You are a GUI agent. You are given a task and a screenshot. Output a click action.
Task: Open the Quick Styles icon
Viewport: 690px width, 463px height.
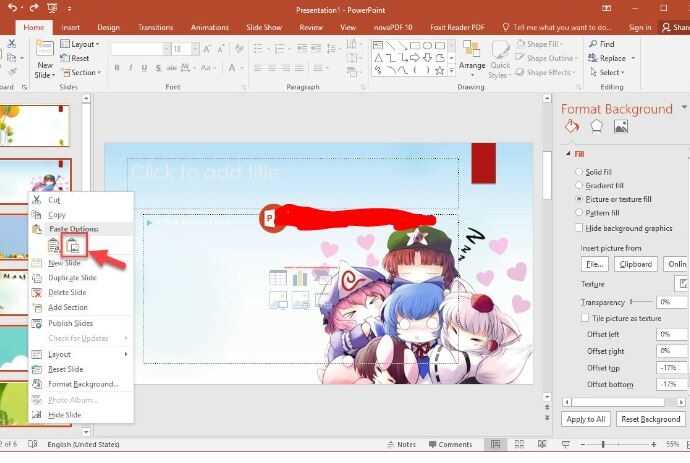coord(499,49)
